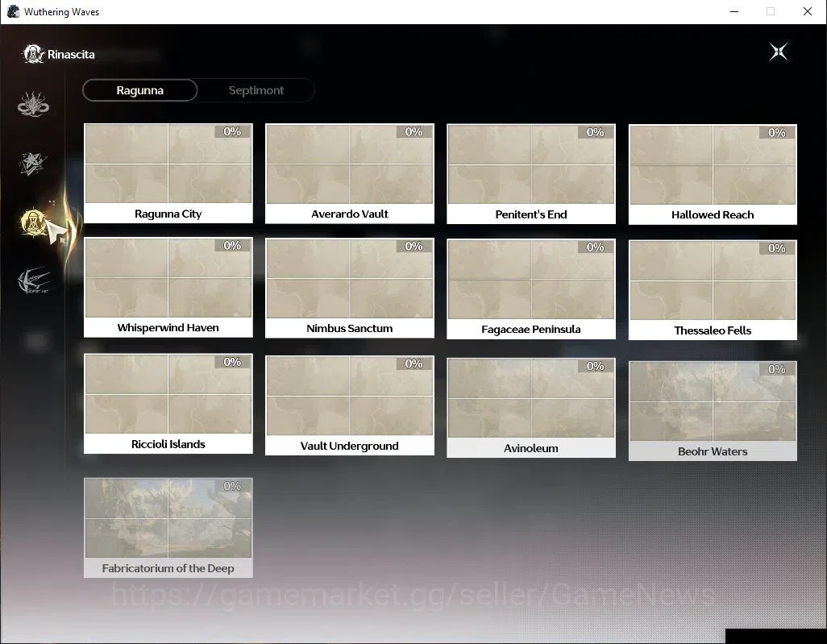Open the Ragunna City map card
Image resolution: width=827 pixels, height=644 pixels.
(x=168, y=173)
